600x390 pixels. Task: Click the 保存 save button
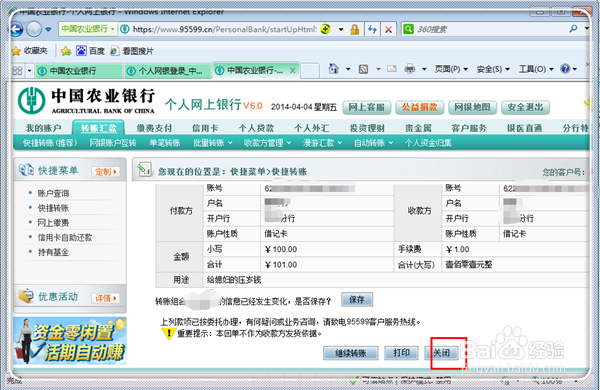click(357, 300)
